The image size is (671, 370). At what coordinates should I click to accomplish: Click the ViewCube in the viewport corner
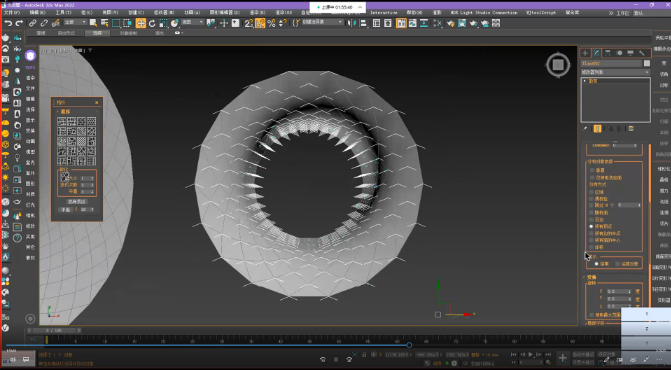(x=558, y=65)
